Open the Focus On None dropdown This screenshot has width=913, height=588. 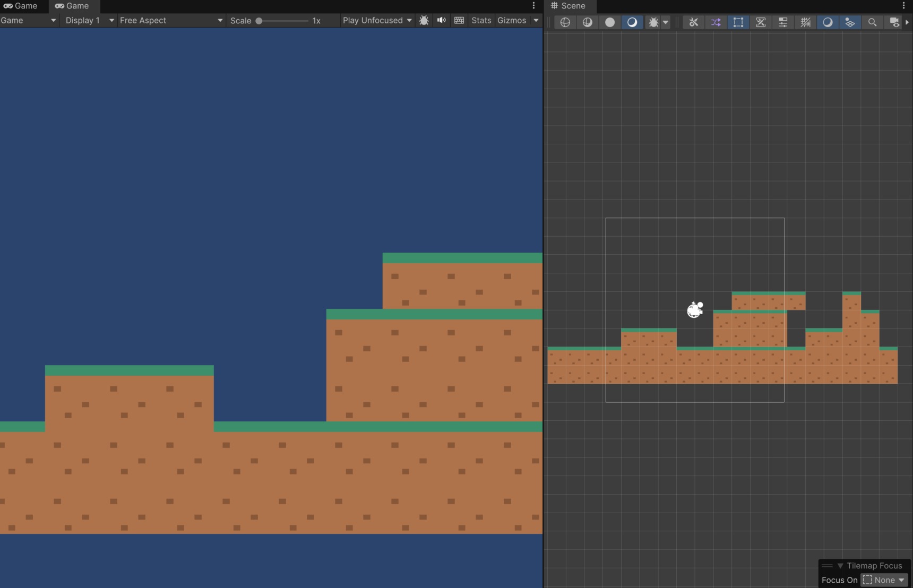point(884,580)
